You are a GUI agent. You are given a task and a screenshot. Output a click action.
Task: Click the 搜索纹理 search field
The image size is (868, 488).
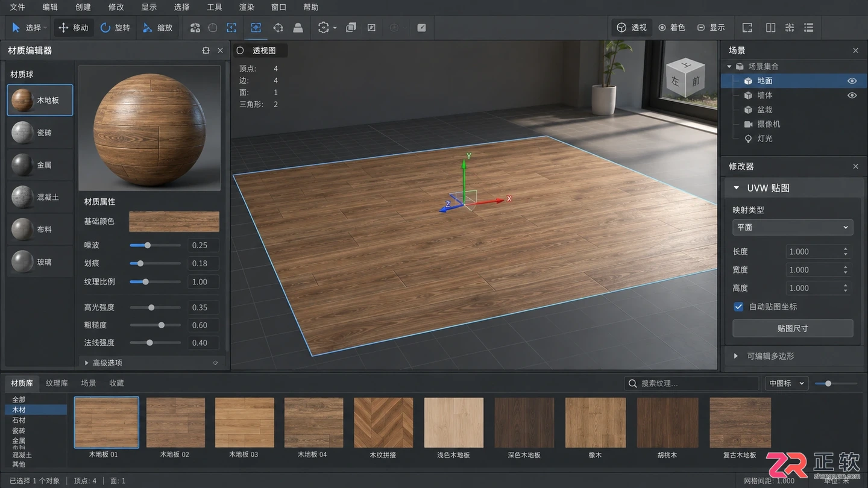click(691, 383)
